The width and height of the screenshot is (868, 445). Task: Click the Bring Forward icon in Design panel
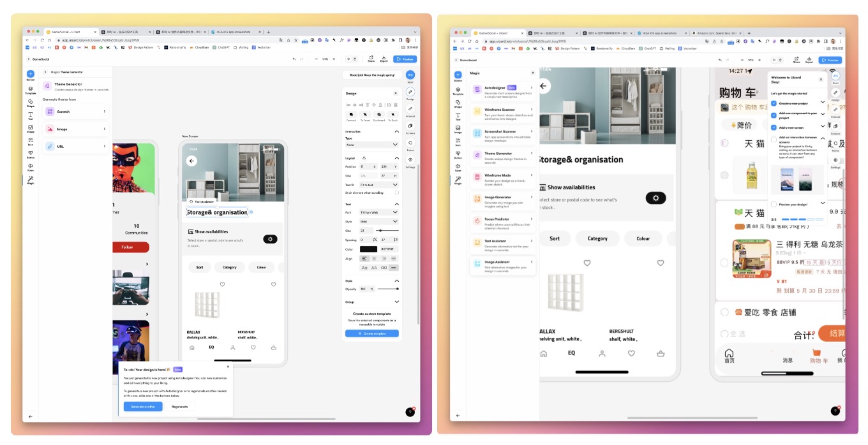pos(351,115)
